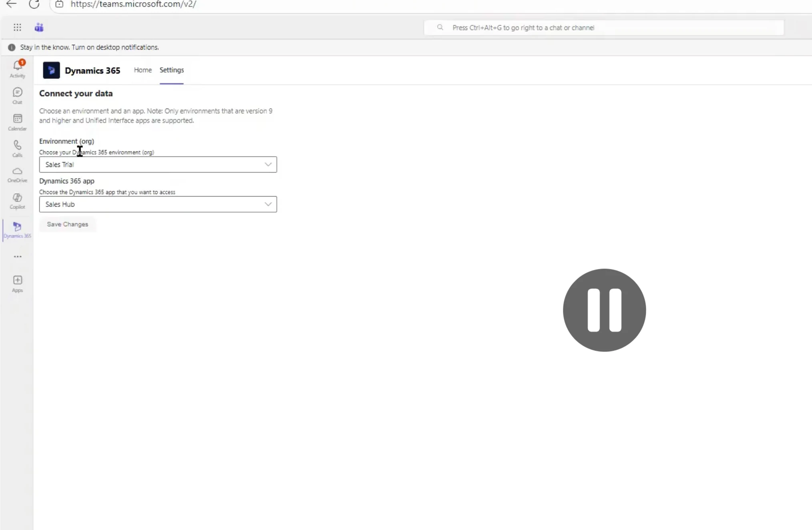Click the 'Connect your data' heading

(x=76, y=93)
